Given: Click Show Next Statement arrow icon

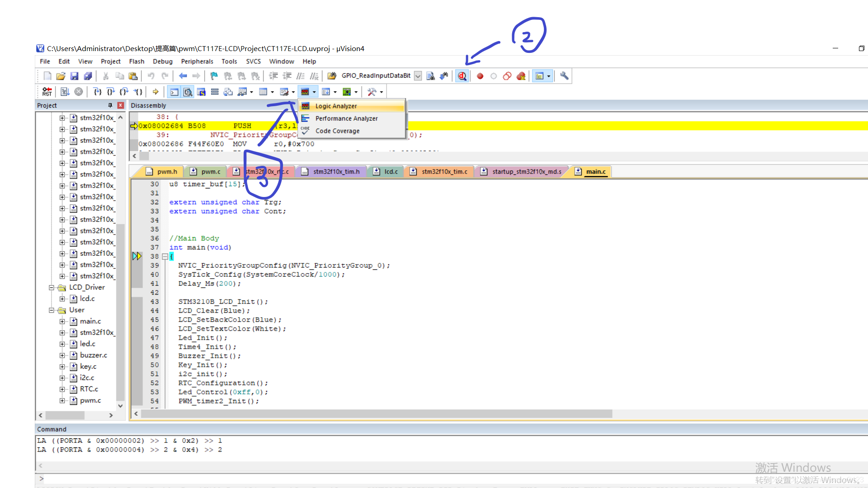Looking at the screenshot, I should coord(156,92).
